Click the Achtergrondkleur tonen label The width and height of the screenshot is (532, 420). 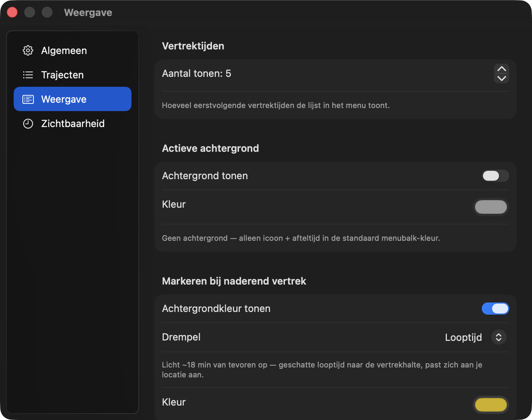coord(216,309)
